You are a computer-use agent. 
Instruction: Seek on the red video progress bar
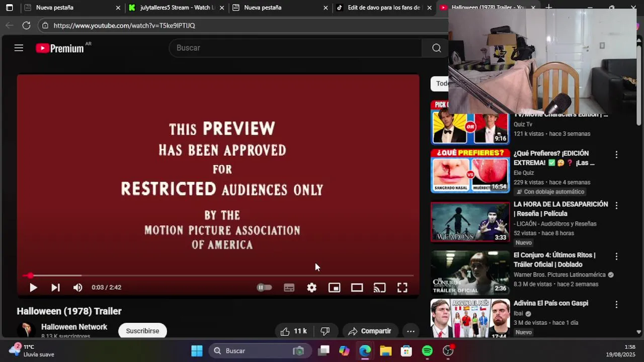click(218, 276)
